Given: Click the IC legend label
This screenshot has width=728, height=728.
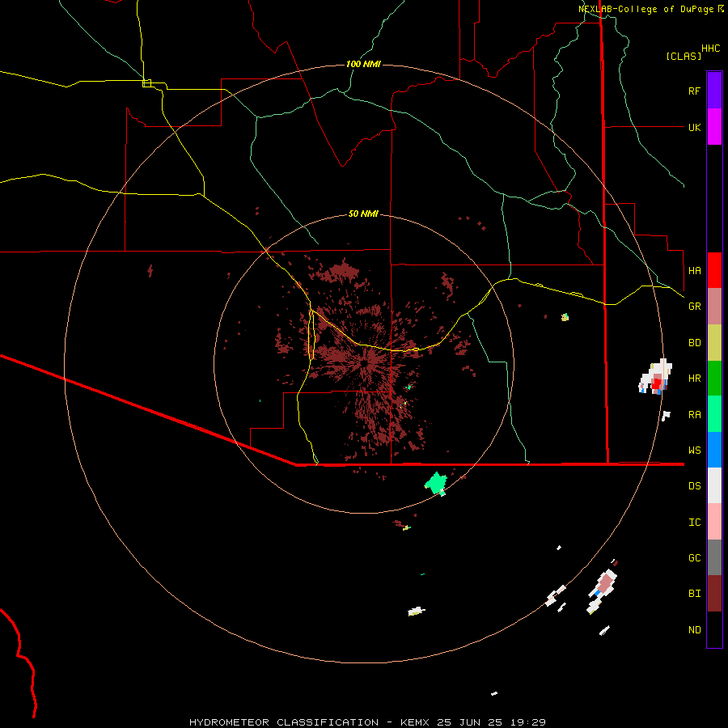Looking at the screenshot, I should coord(694,523).
